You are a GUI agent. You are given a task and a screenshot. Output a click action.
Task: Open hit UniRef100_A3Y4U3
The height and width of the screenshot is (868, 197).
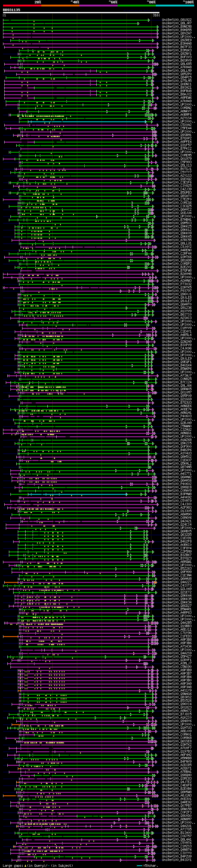177,453
